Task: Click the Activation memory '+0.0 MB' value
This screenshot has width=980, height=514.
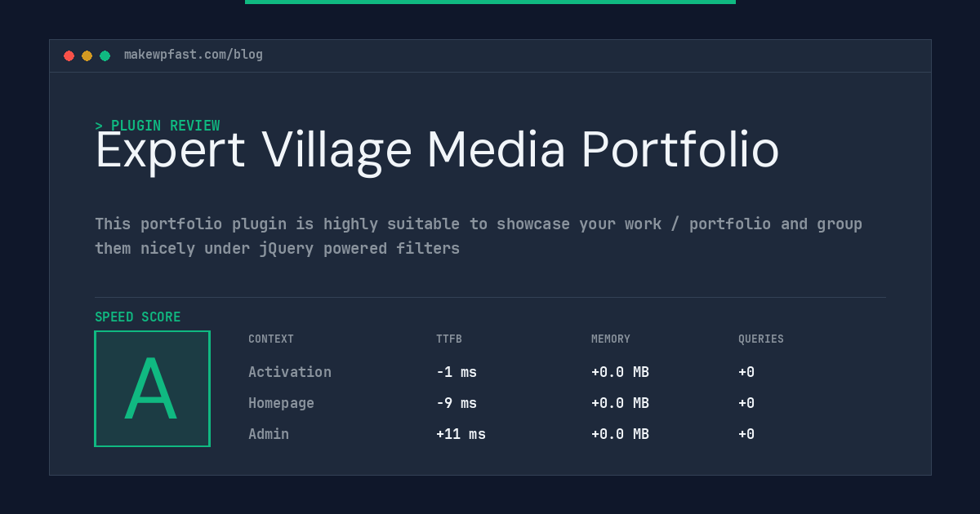Action: point(620,372)
